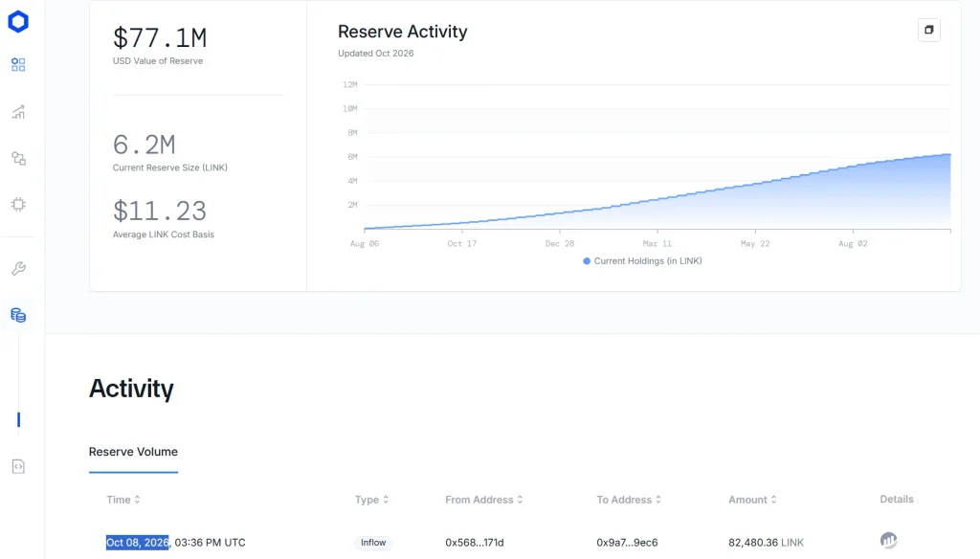The height and width of the screenshot is (559, 980).
Task: Select the coins reserve icon in sidebar
Action: coord(18,315)
